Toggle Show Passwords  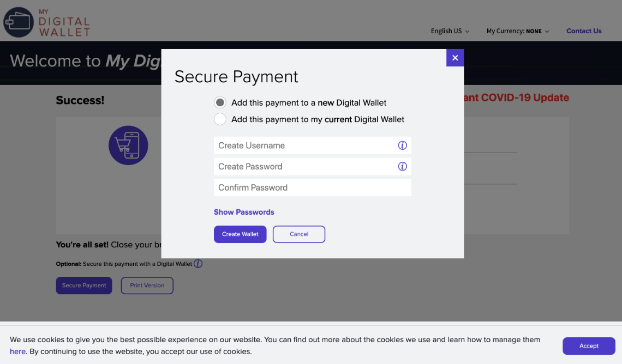click(244, 212)
